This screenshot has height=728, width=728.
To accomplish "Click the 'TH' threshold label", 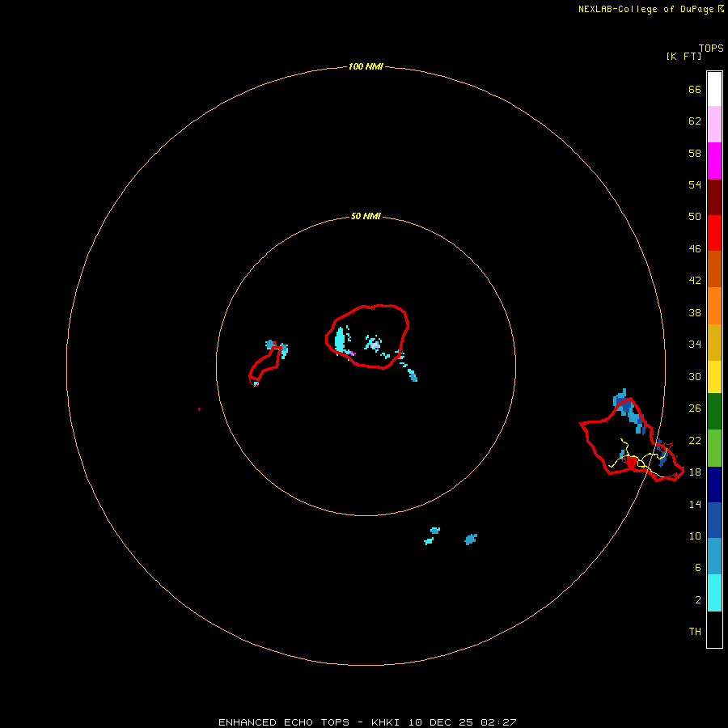I will 695,631.
